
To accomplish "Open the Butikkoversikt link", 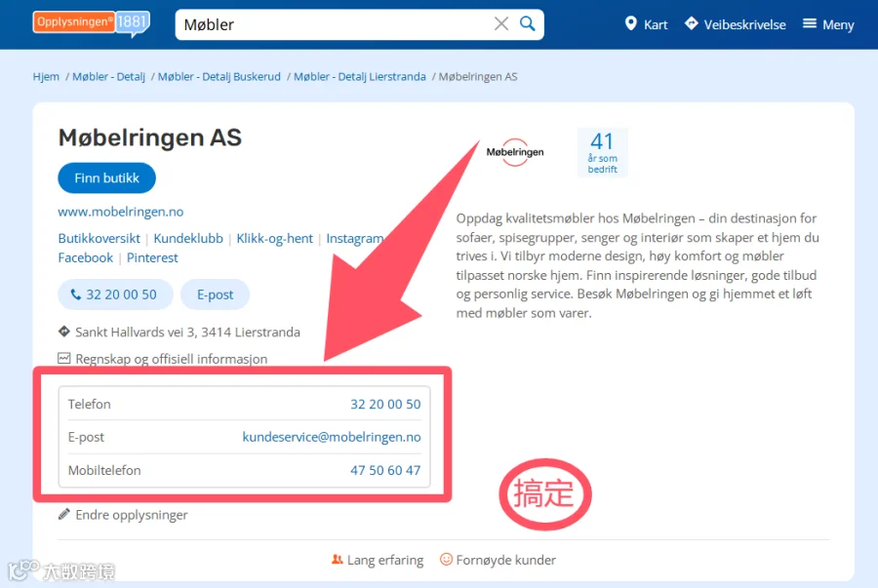I will 100,238.
